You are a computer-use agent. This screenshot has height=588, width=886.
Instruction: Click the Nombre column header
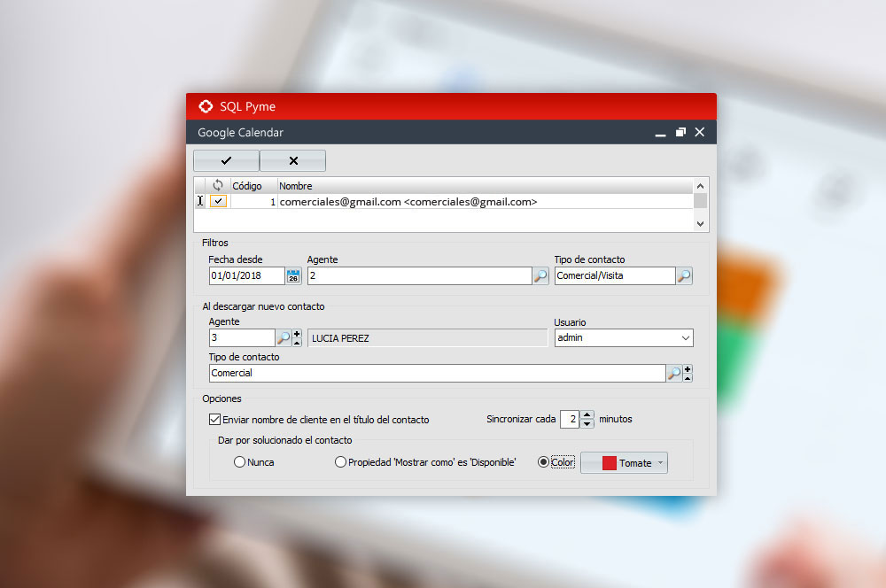[296, 186]
